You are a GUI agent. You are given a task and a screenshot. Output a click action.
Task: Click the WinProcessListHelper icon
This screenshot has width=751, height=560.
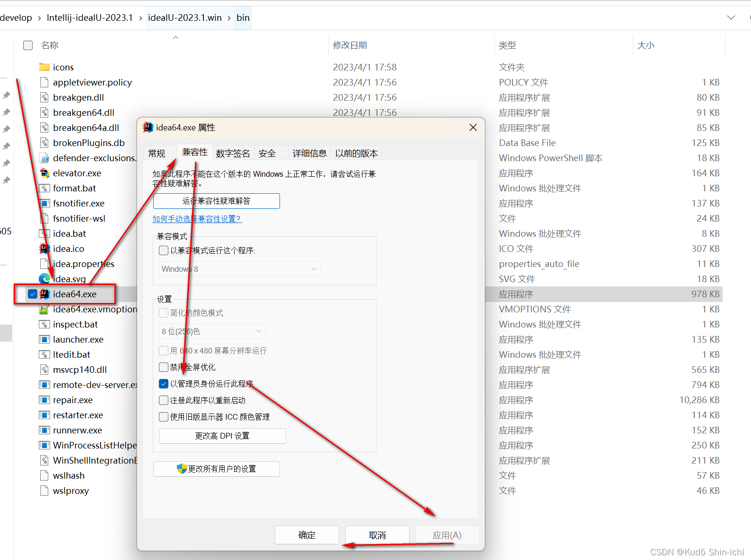pyautogui.click(x=44, y=445)
